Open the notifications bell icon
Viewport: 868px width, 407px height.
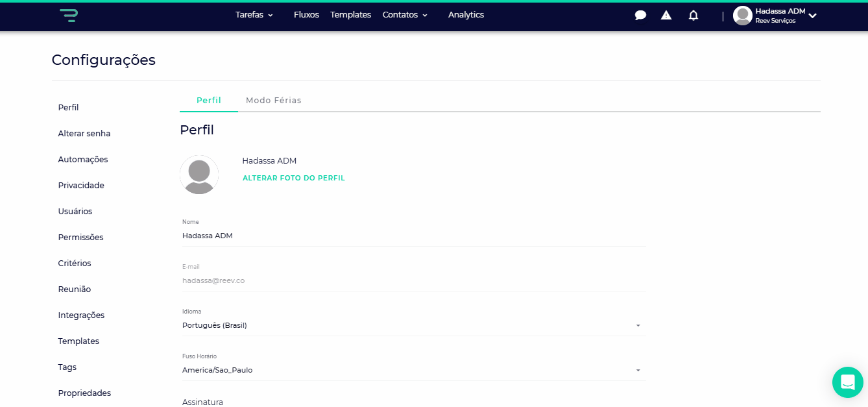[693, 16]
